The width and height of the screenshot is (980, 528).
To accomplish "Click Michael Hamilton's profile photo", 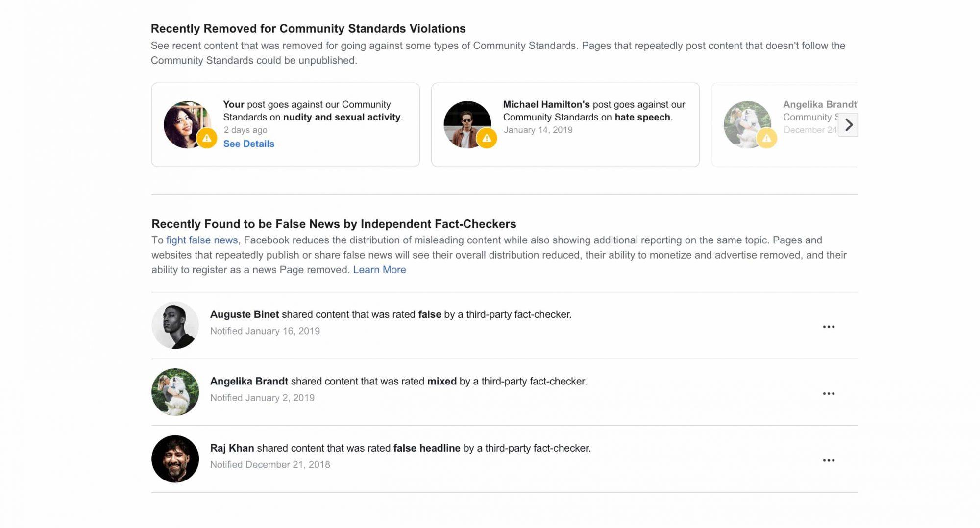I will (x=467, y=124).
